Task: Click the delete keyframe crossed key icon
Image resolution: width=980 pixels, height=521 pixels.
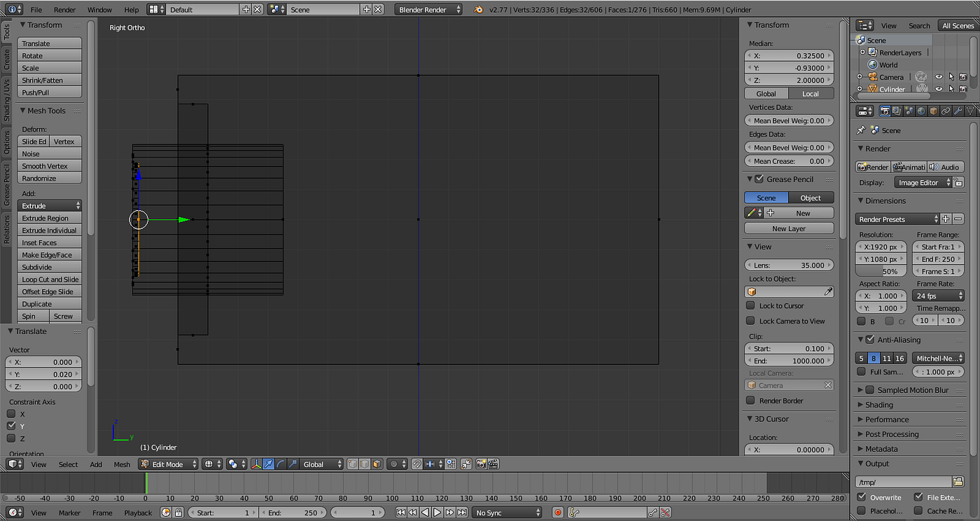Action: [665, 513]
